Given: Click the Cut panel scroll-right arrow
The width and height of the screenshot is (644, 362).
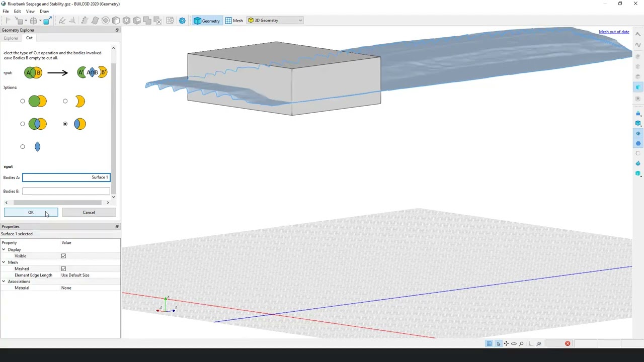Looking at the screenshot, I should [x=108, y=203].
